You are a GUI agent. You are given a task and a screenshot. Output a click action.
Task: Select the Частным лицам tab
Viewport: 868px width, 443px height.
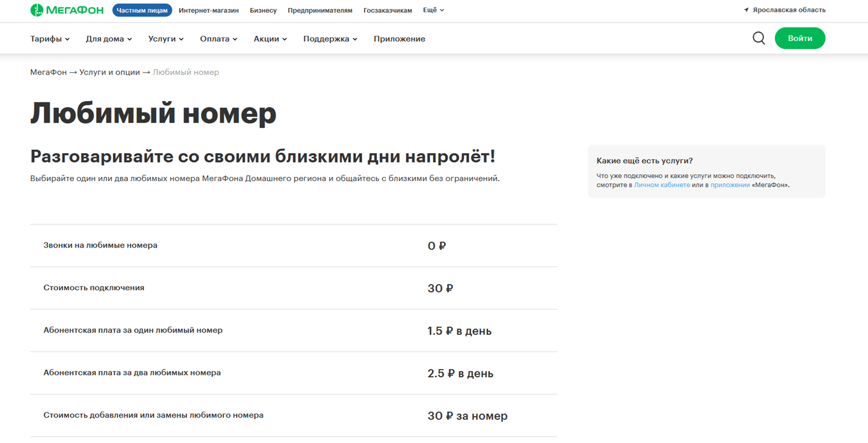click(x=142, y=10)
